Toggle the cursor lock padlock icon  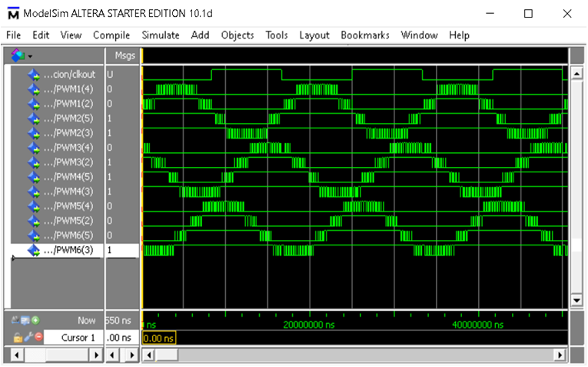click(x=18, y=337)
